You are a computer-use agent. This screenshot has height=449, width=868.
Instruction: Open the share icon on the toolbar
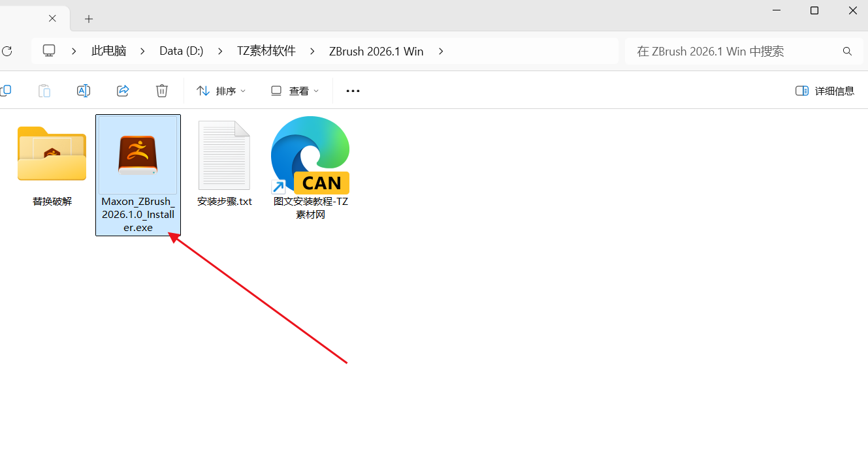point(122,91)
